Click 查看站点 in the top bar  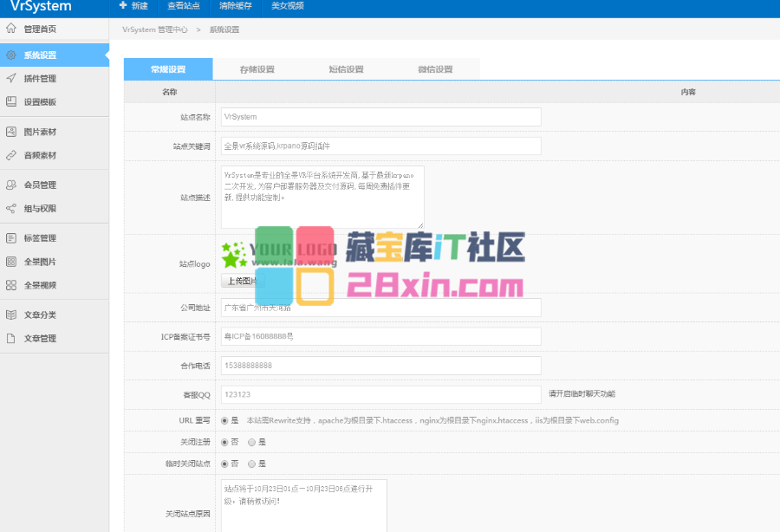[183, 6]
